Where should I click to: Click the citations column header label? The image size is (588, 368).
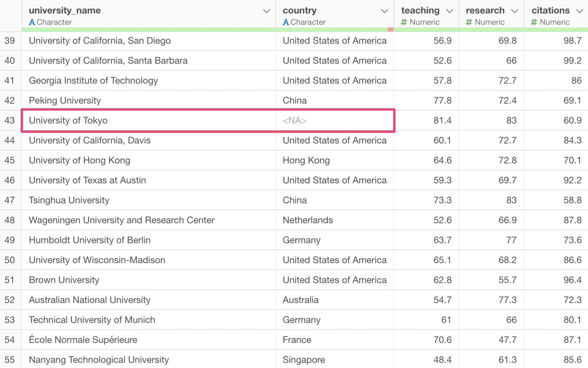pos(550,10)
